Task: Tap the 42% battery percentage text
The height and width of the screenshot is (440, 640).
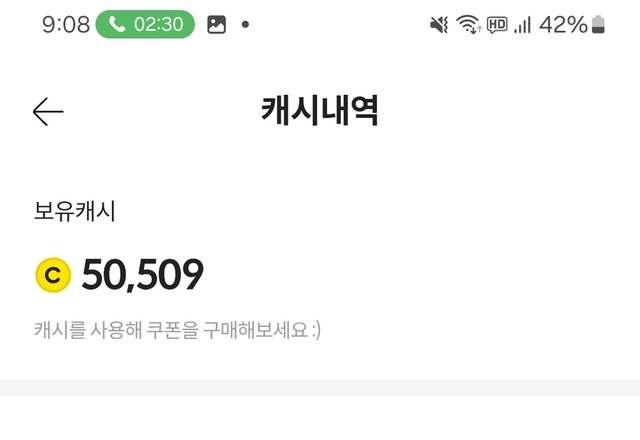Action: [x=563, y=25]
